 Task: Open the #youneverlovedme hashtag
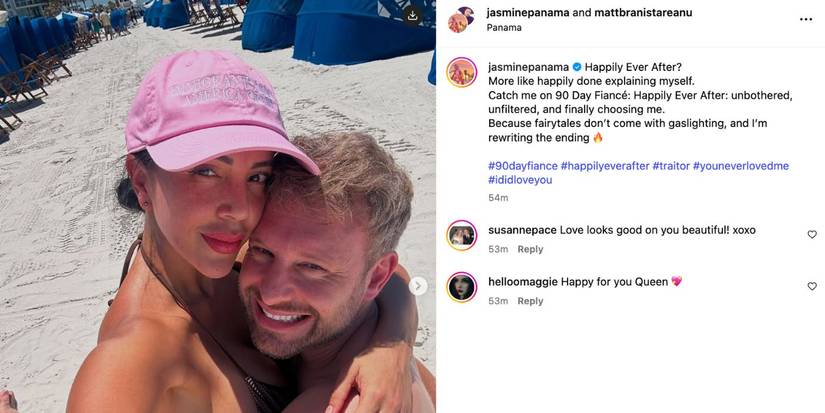click(x=741, y=166)
